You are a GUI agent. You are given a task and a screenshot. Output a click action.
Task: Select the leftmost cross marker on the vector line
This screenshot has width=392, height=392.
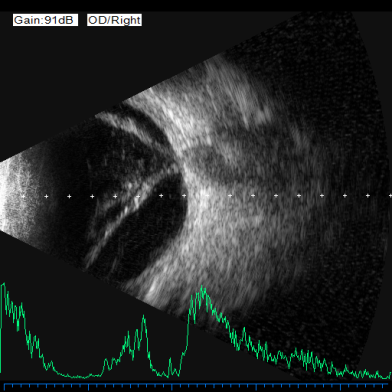tap(23, 196)
